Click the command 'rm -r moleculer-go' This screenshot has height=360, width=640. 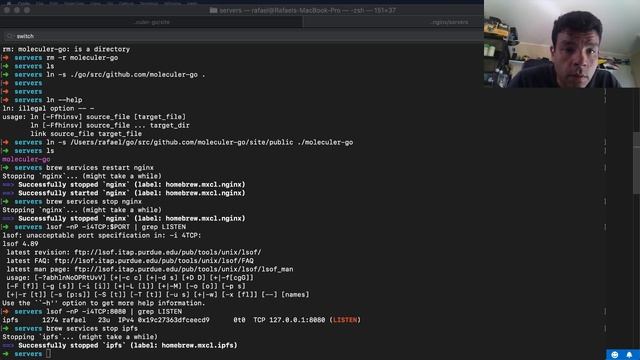coord(82,58)
